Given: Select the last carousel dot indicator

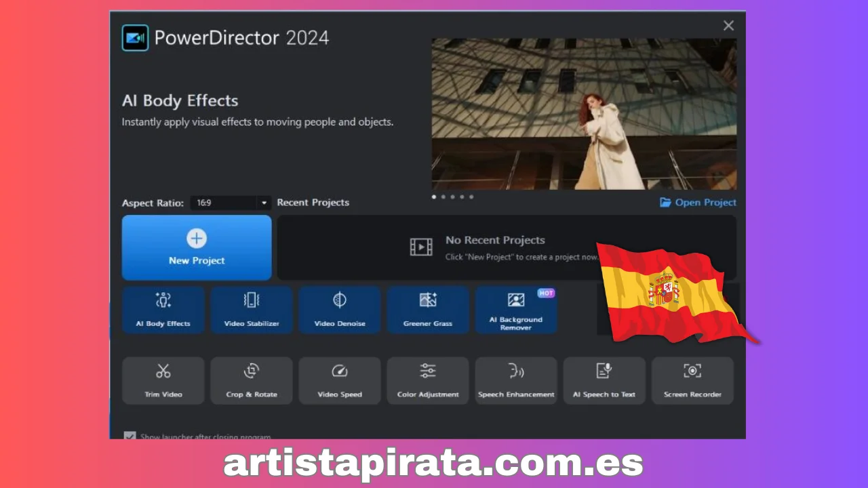Looking at the screenshot, I should tap(471, 197).
